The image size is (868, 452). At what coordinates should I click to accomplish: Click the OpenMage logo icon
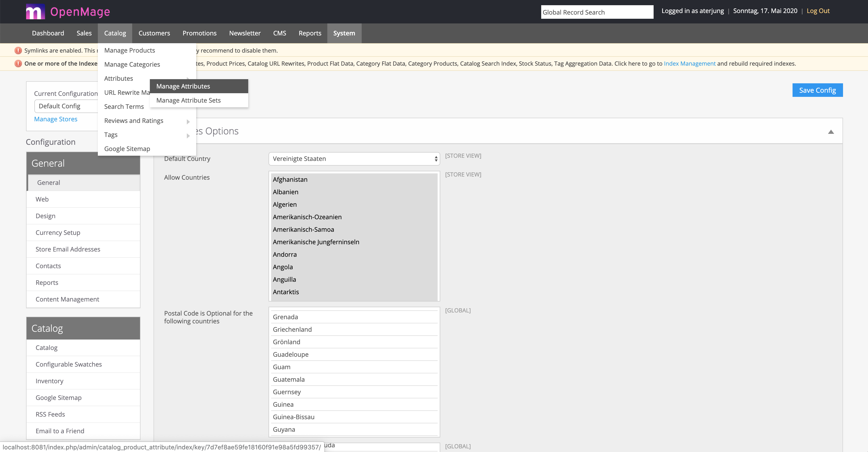click(x=35, y=12)
